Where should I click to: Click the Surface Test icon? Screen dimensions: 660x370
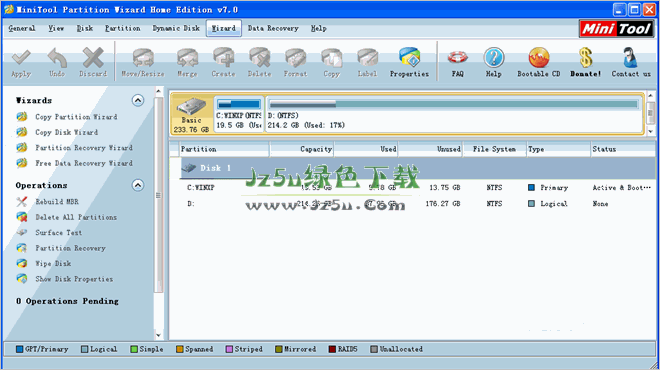(x=21, y=232)
